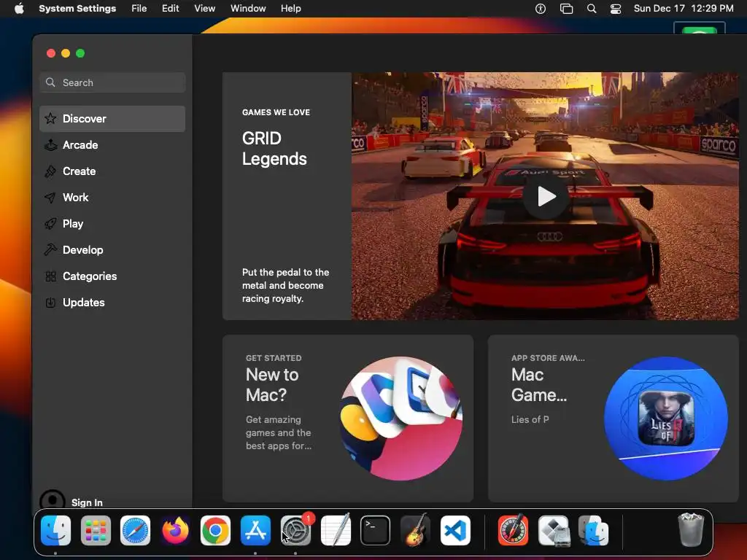Open Terminal from the dock
Viewport: 747px width, 560px height.
[376, 530]
